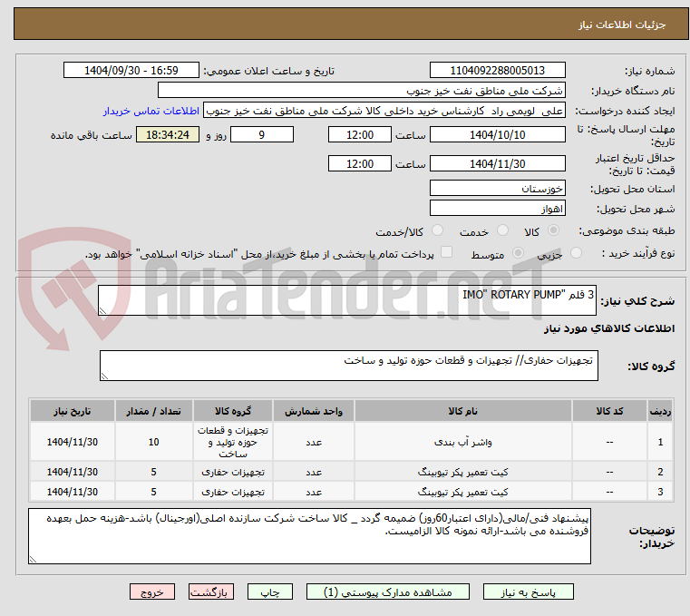The width and height of the screenshot is (690, 616).
Task: Select the خدمت radio button
Action: point(502,230)
